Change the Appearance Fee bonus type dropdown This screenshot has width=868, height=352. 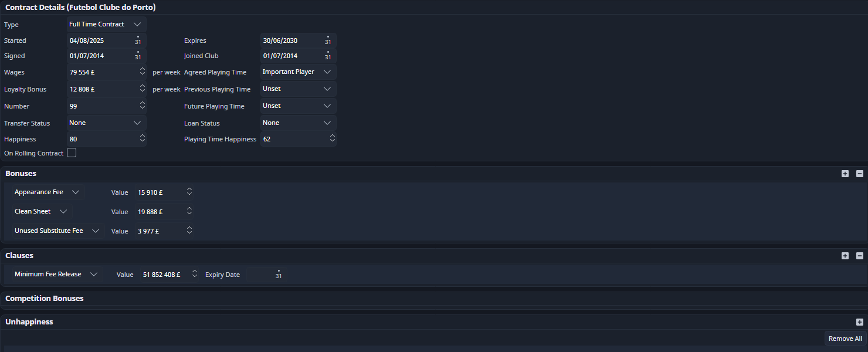pos(48,192)
